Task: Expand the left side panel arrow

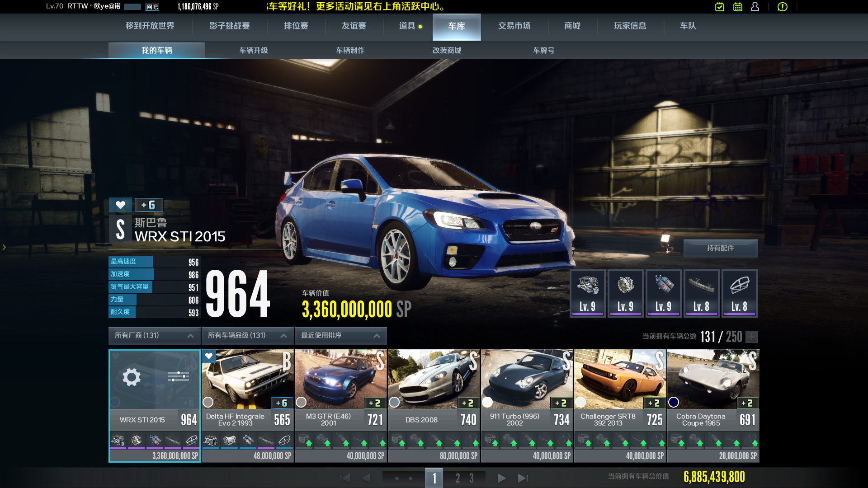Action: pyautogui.click(x=4, y=247)
